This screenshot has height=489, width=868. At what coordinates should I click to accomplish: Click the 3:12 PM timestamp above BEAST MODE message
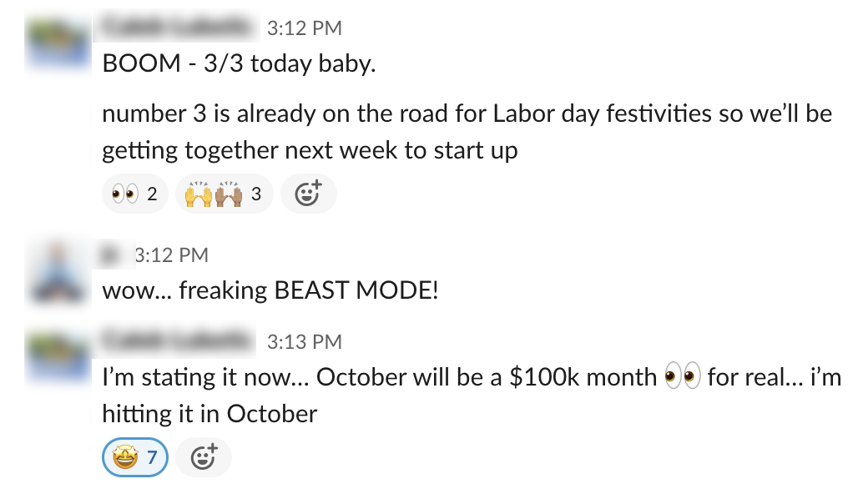coord(171,255)
